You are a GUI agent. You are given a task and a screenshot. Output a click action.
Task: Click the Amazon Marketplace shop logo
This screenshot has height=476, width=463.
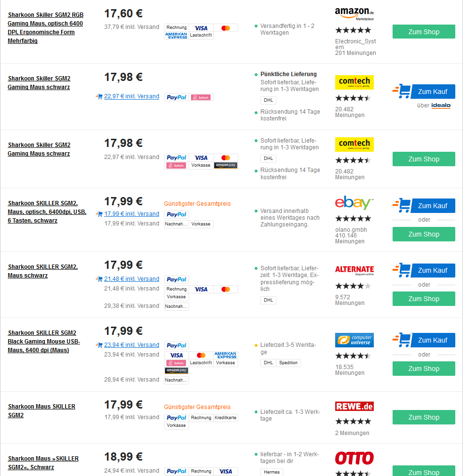point(354,13)
